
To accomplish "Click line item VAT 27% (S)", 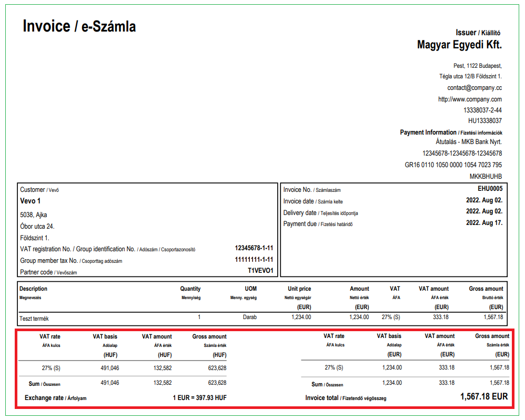I will coord(391,317).
